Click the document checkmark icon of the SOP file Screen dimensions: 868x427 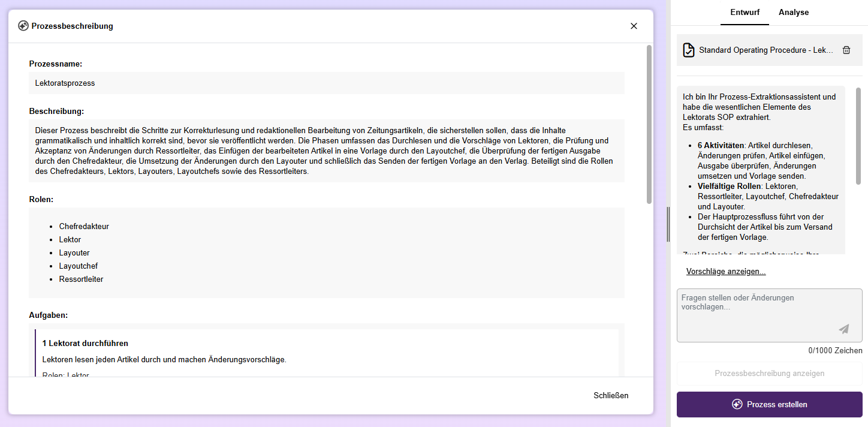[689, 50]
